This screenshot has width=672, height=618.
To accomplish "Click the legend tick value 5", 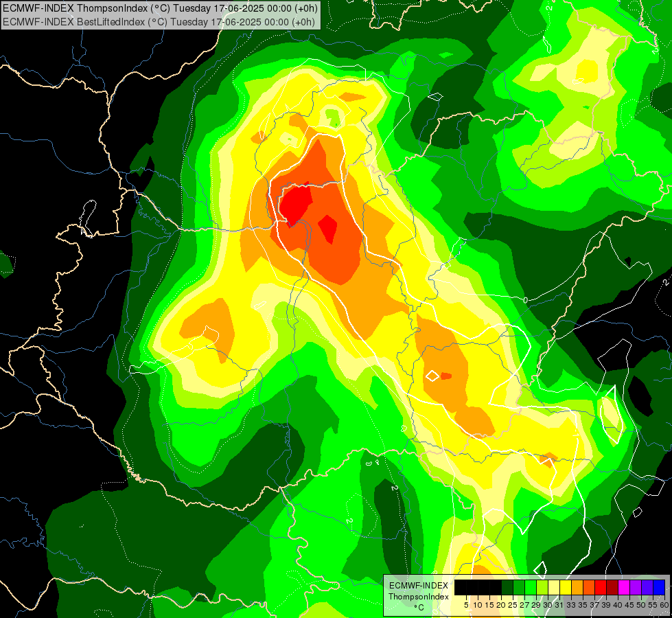I will 466,605.
